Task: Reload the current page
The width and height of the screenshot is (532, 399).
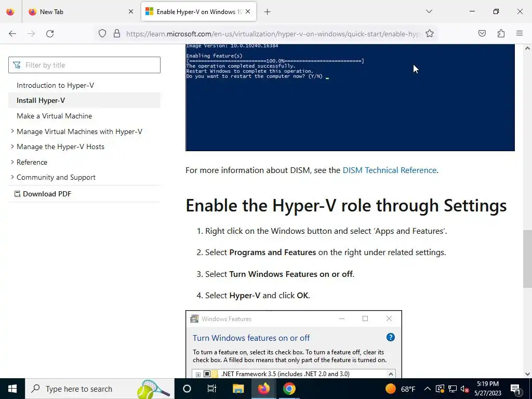Action: point(50,34)
